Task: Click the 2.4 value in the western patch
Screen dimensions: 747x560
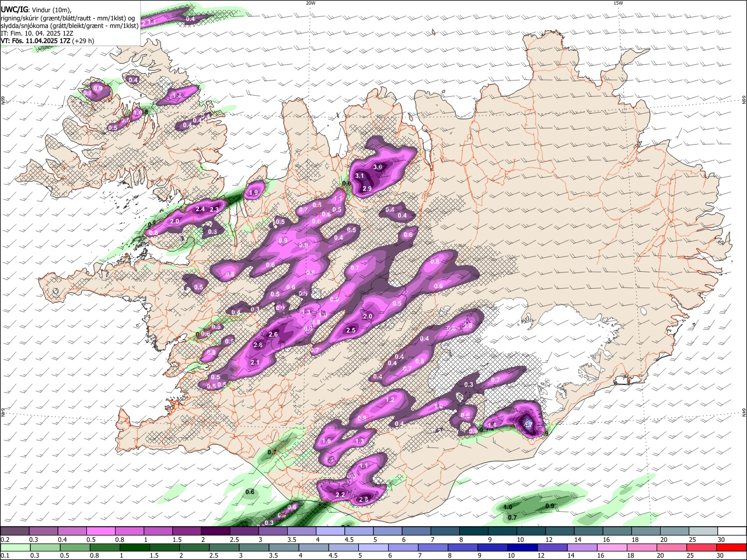Action: (x=200, y=209)
